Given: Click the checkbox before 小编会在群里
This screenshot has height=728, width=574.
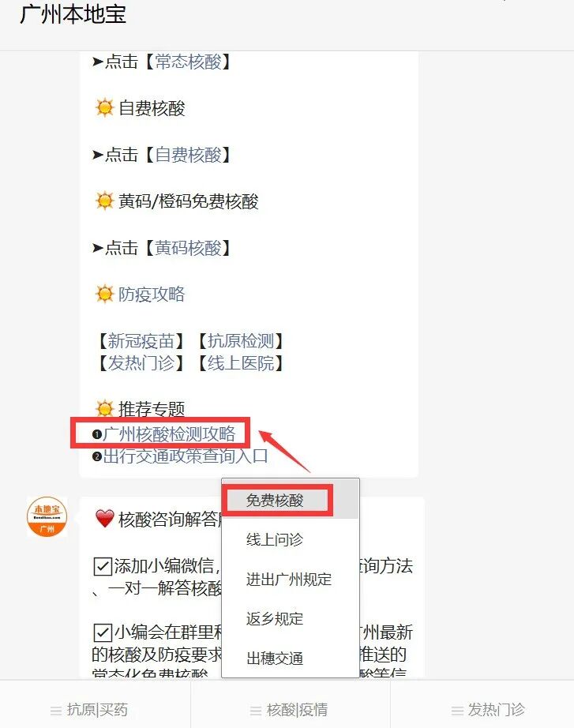Looking at the screenshot, I should tap(102, 632).
